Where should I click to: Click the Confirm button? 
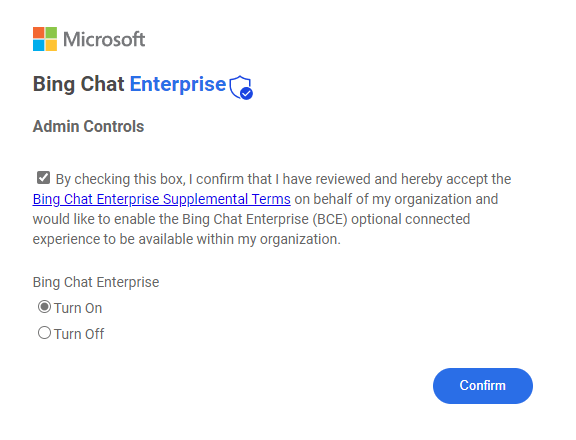click(x=483, y=386)
